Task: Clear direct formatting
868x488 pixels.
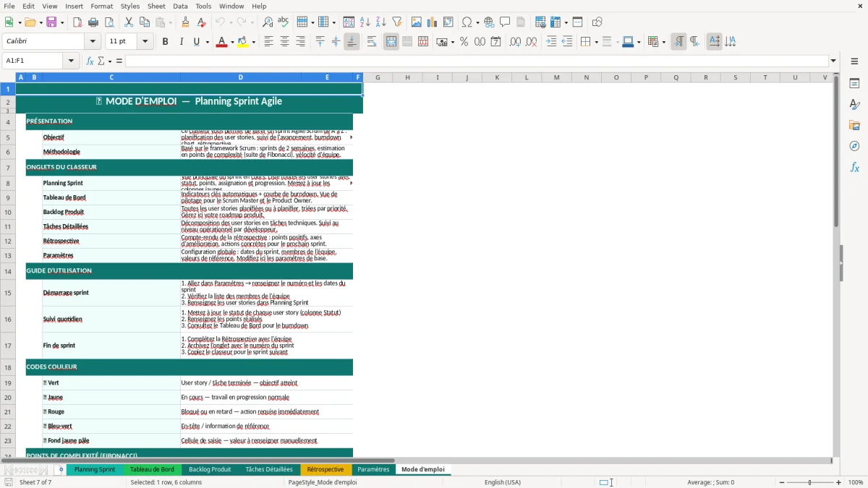Action: click(201, 22)
